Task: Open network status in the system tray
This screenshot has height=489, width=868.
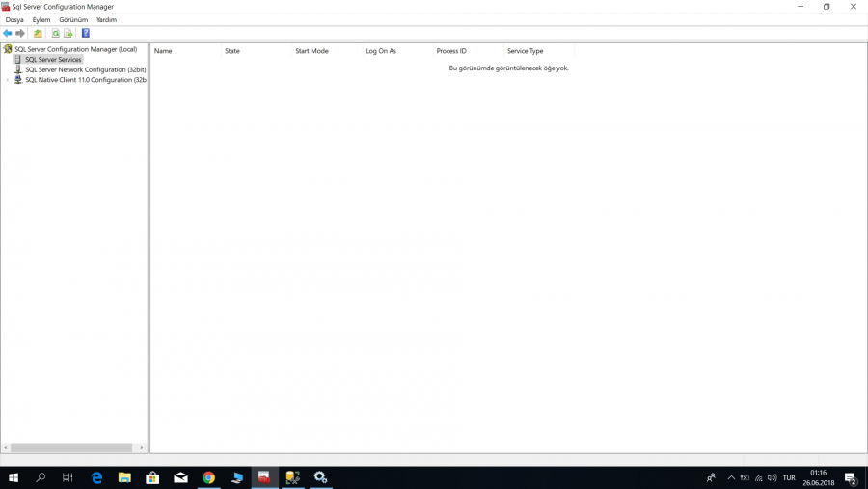Action: pos(758,477)
